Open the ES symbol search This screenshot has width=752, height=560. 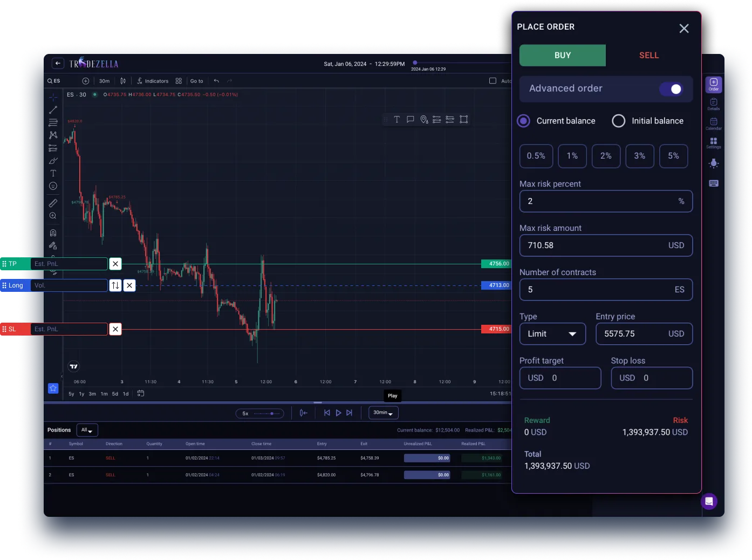pyautogui.click(x=54, y=81)
